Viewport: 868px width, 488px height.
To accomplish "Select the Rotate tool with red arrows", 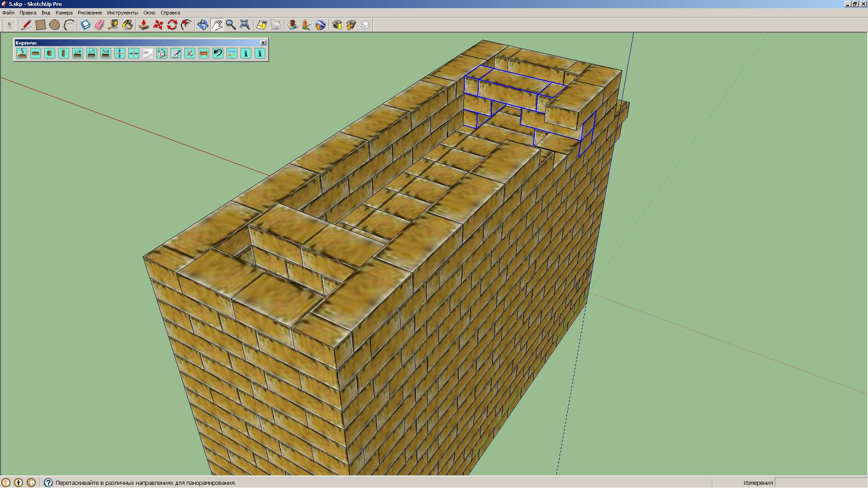I will pos(172,25).
